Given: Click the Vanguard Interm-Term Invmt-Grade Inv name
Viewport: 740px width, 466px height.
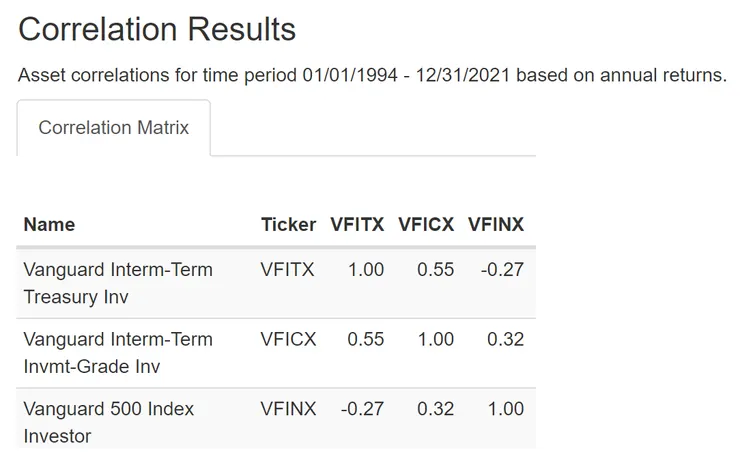Looking at the screenshot, I should click(x=118, y=353).
